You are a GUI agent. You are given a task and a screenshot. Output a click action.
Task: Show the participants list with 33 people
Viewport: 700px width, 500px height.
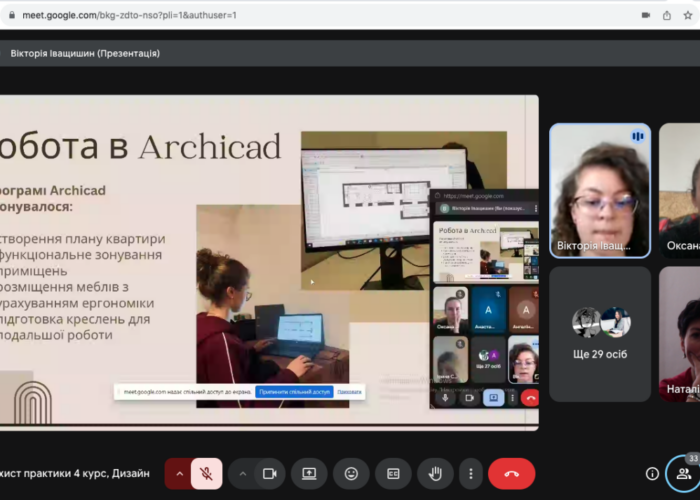[683, 473]
